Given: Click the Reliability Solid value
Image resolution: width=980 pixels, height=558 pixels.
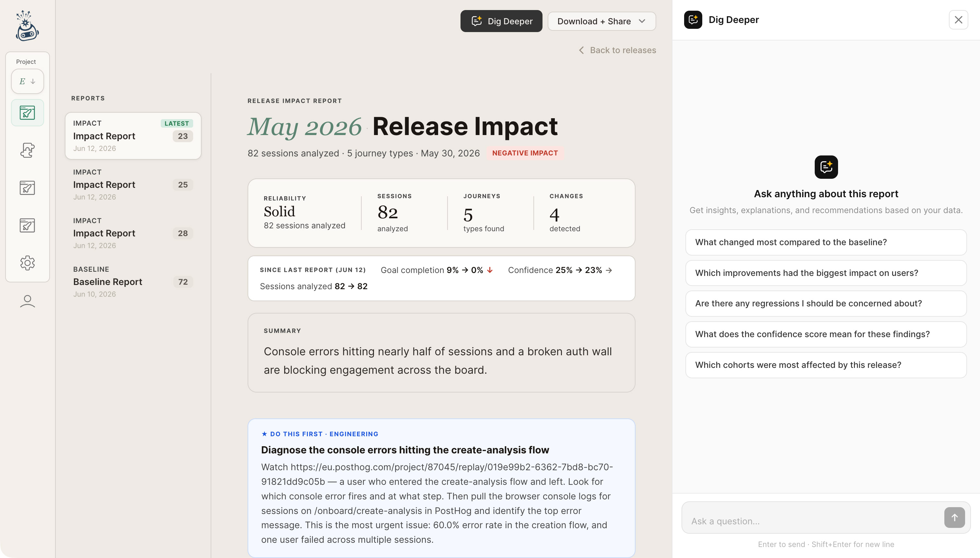Looking at the screenshot, I should 279,211.
